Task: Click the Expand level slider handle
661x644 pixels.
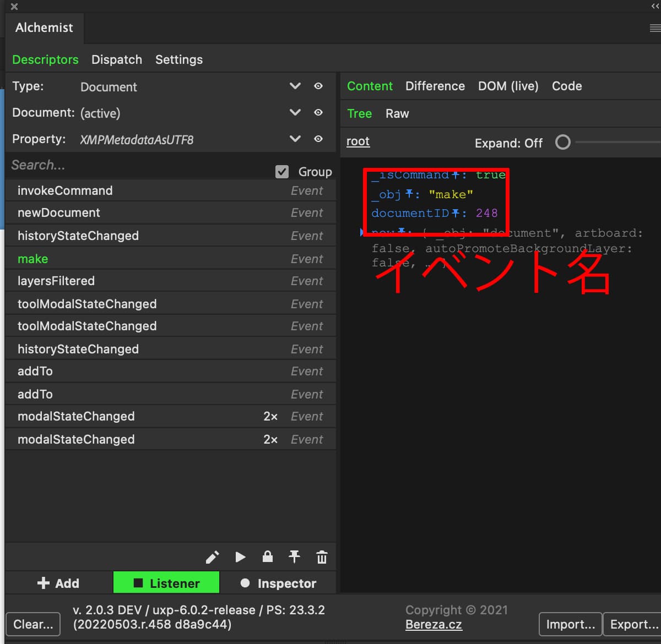Action: tap(562, 143)
